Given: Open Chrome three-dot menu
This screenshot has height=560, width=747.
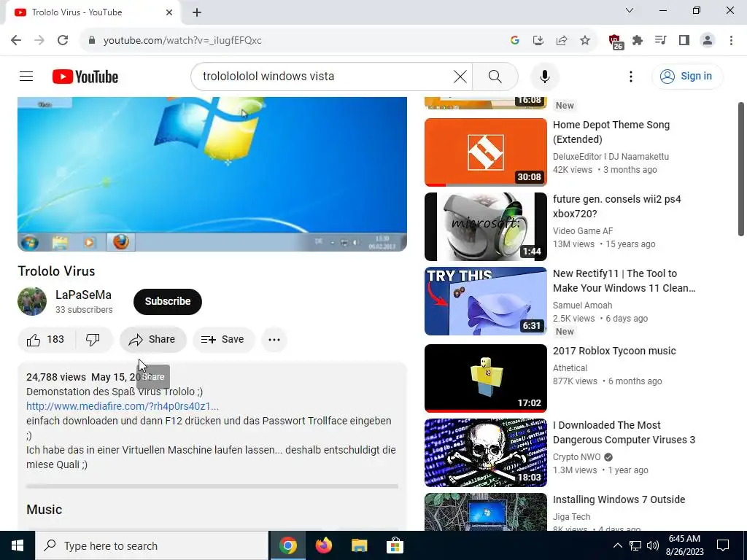Looking at the screenshot, I should click(x=731, y=41).
